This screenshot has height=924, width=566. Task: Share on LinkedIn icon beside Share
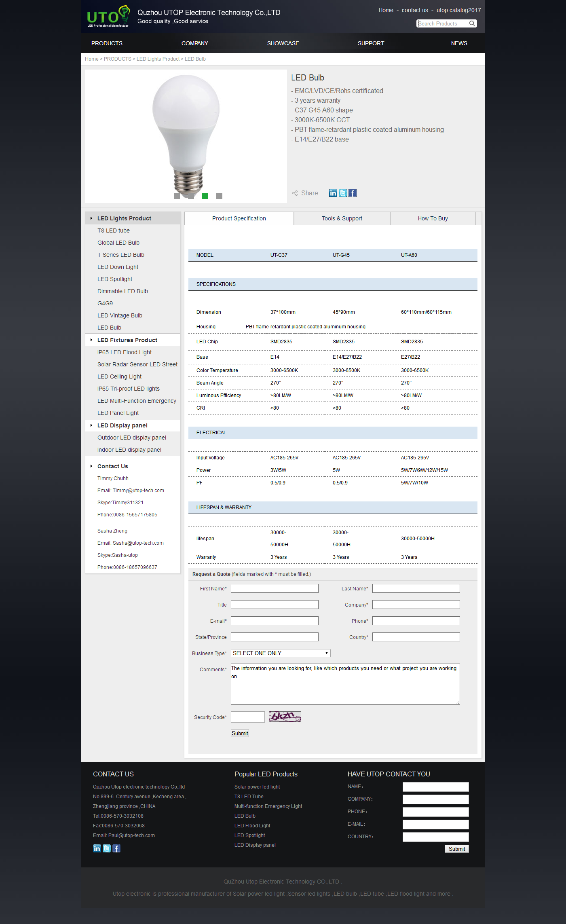[x=333, y=193]
